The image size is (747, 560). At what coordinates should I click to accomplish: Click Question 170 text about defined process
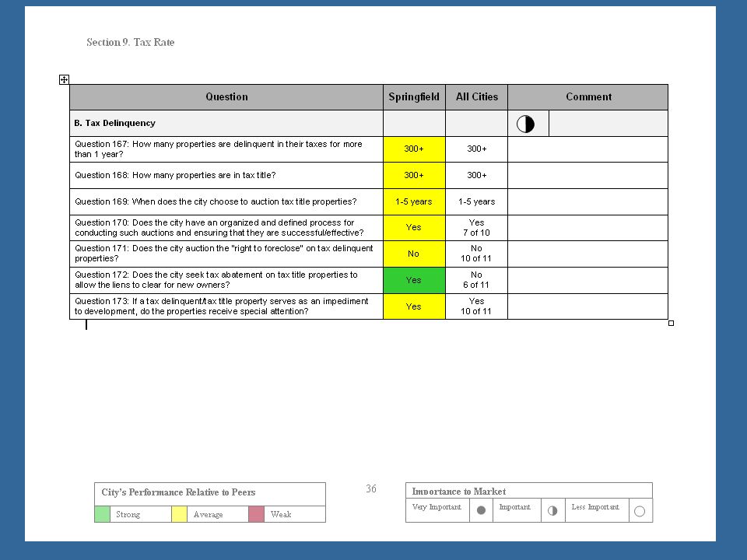(219, 228)
